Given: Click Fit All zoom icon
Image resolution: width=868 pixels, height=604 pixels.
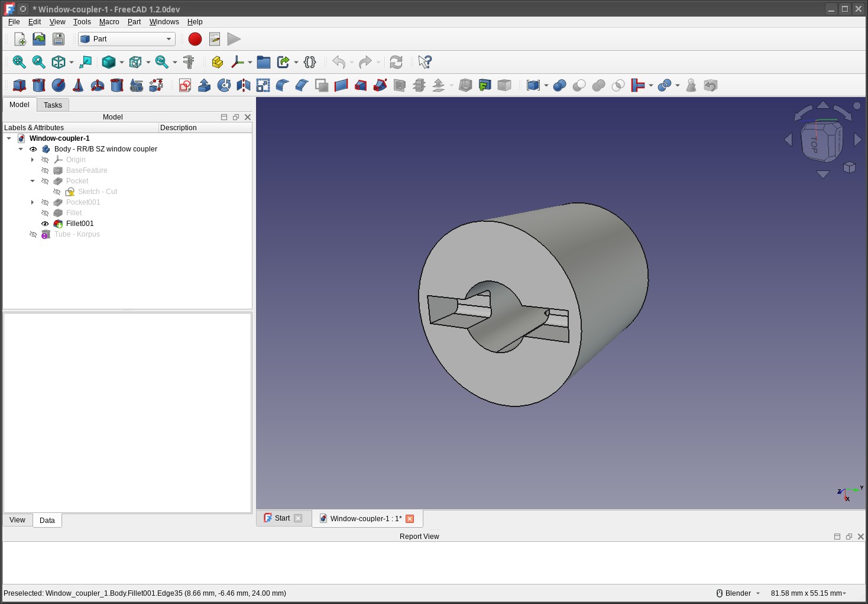Looking at the screenshot, I should [20, 62].
